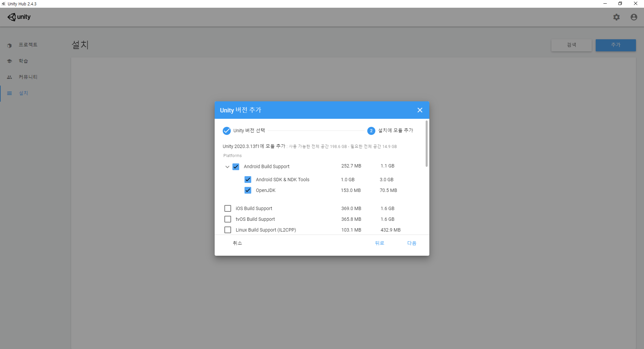Uncheck Android Build Support
The height and width of the screenshot is (349, 644).
(x=236, y=166)
